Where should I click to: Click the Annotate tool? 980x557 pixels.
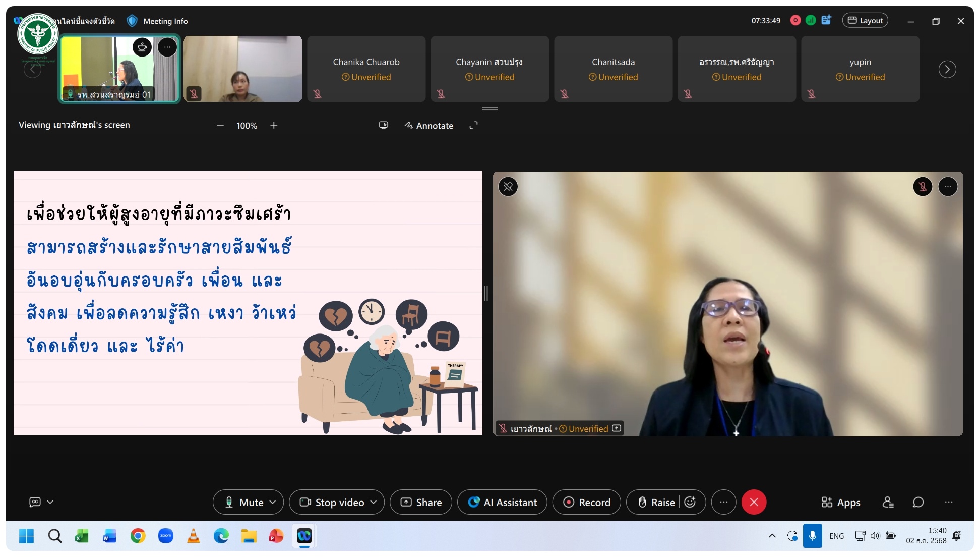(428, 125)
